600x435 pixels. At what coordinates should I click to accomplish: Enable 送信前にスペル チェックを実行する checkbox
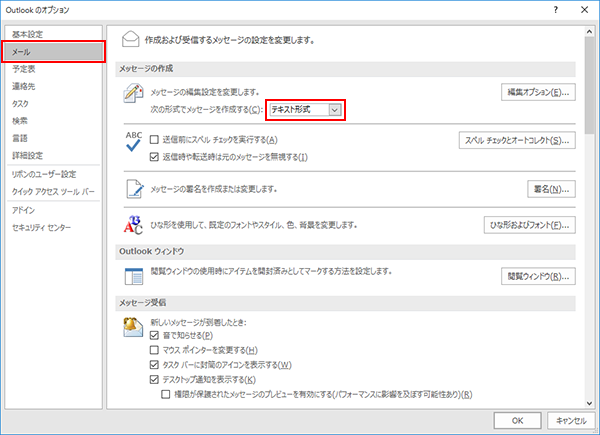[154, 140]
